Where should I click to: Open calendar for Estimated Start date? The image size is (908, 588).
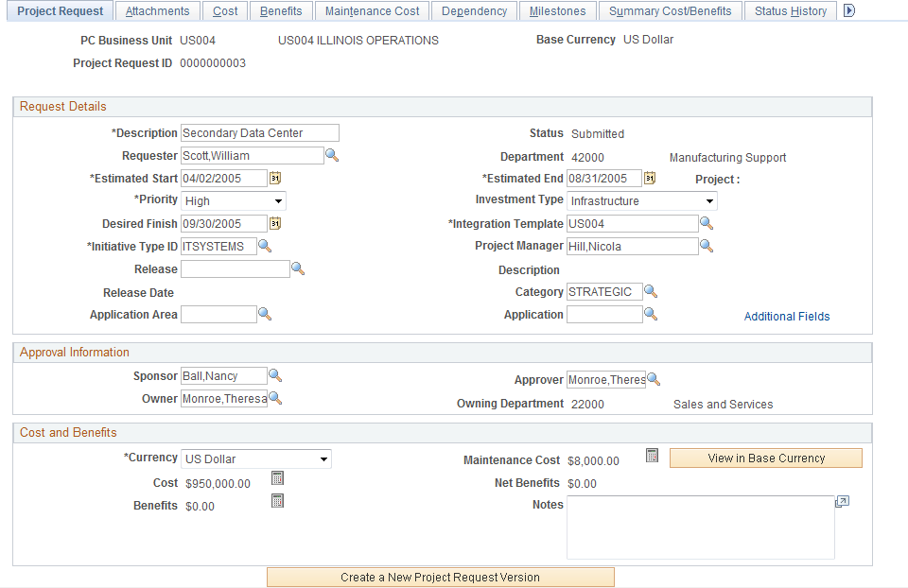point(275,178)
